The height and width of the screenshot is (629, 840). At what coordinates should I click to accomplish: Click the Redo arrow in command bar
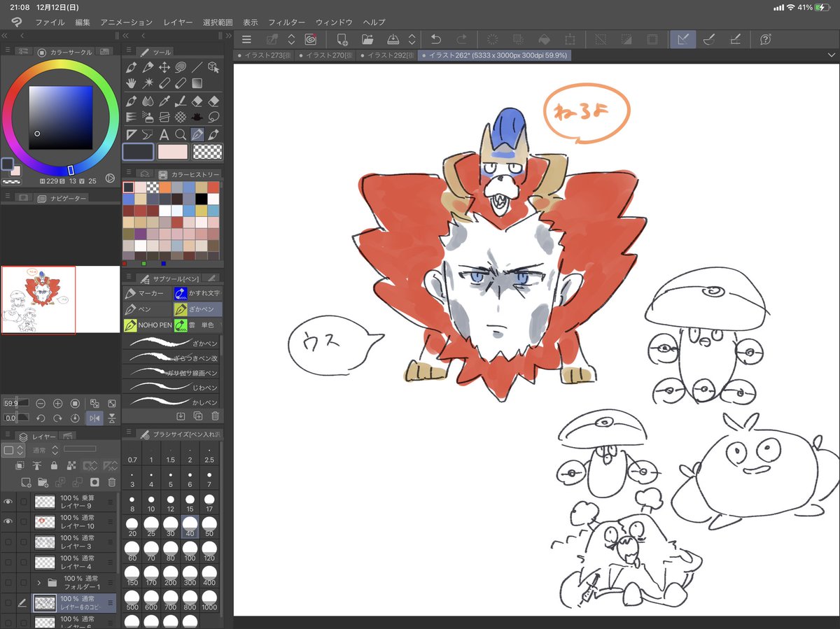tap(461, 39)
